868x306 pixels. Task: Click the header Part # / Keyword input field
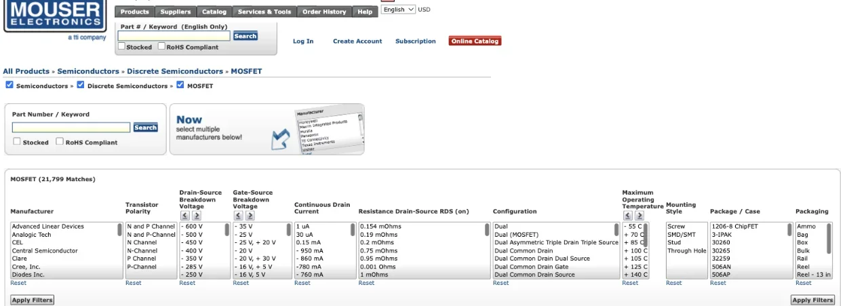tap(174, 36)
